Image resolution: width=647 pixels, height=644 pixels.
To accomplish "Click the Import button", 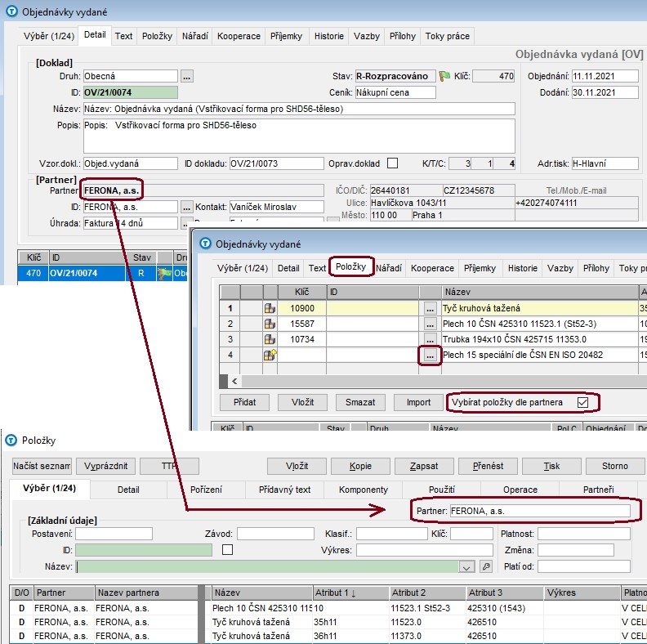I will pyautogui.click(x=418, y=402).
